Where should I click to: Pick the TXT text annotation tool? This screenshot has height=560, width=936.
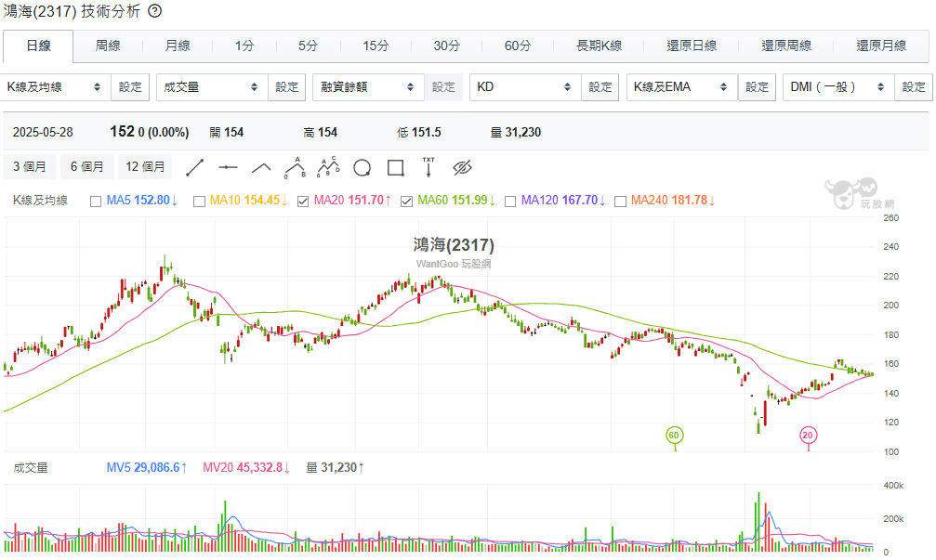pyautogui.click(x=428, y=167)
